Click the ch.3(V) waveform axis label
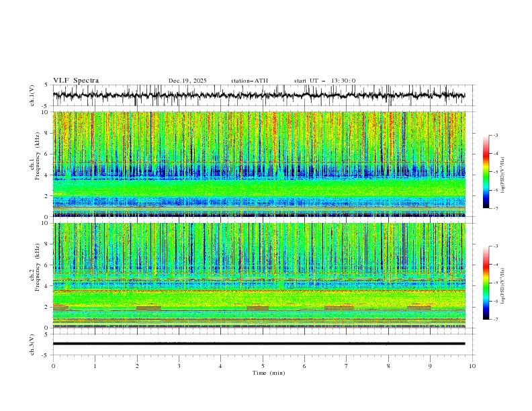Viewport: 532px width, 411px height. [x=33, y=343]
